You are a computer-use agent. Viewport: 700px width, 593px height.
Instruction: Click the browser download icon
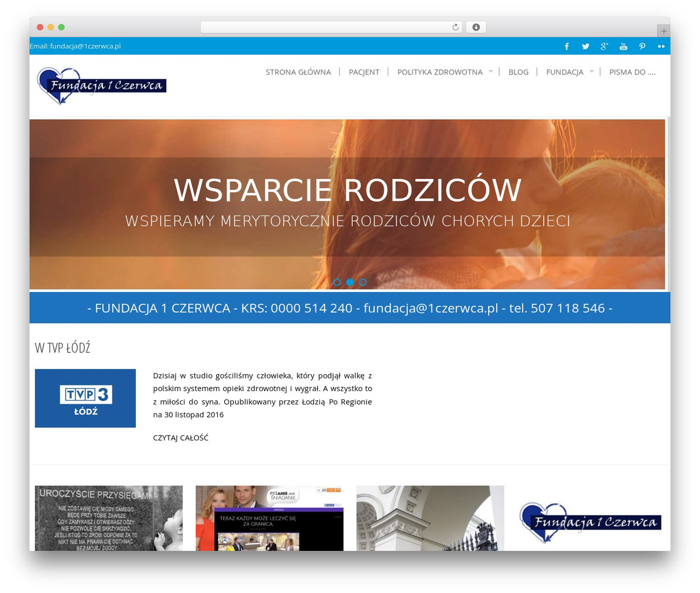pyautogui.click(x=476, y=27)
